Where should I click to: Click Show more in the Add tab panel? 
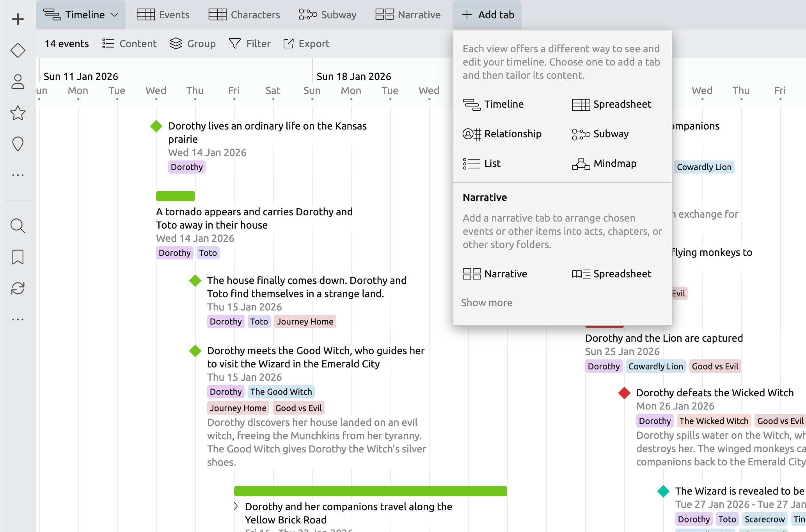[486, 303]
